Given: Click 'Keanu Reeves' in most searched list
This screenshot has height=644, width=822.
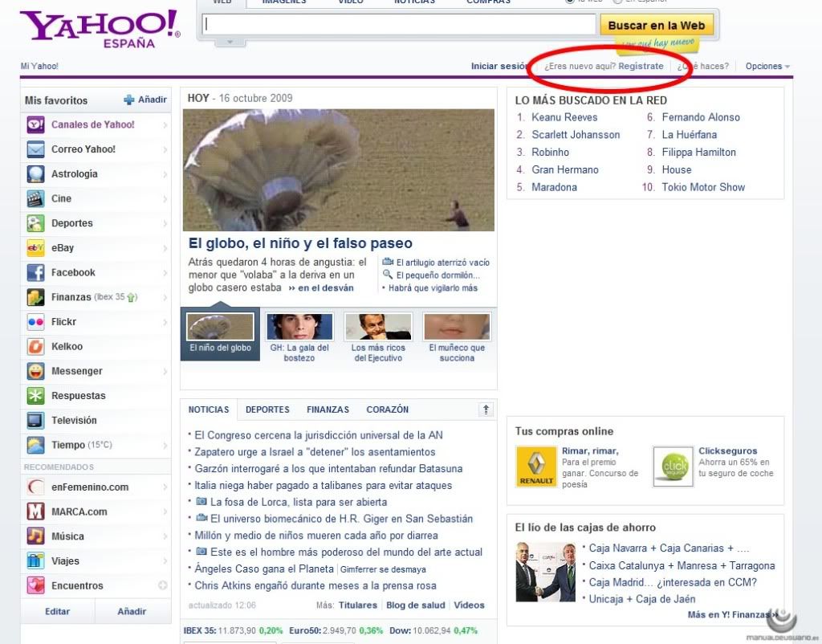Looking at the screenshot, I should pos(564,117).
